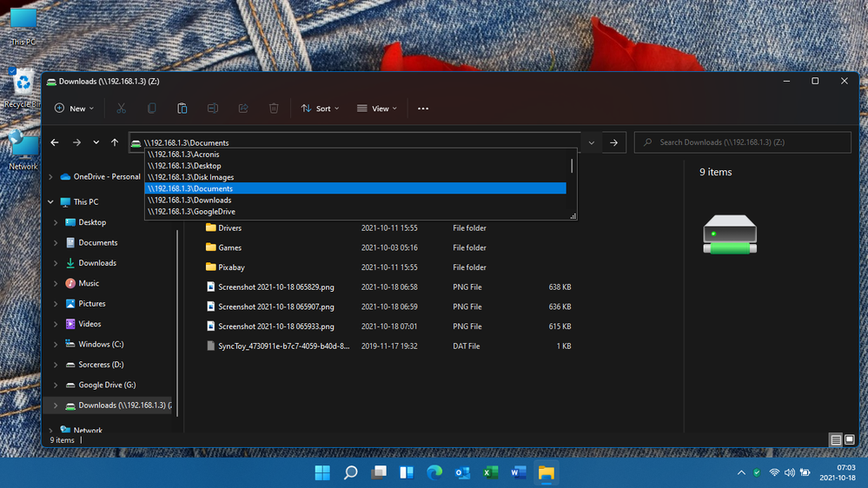The image size is (868, 488).
Task: Open the Start menu on taskbar
Action: click(x=322, y=472)
